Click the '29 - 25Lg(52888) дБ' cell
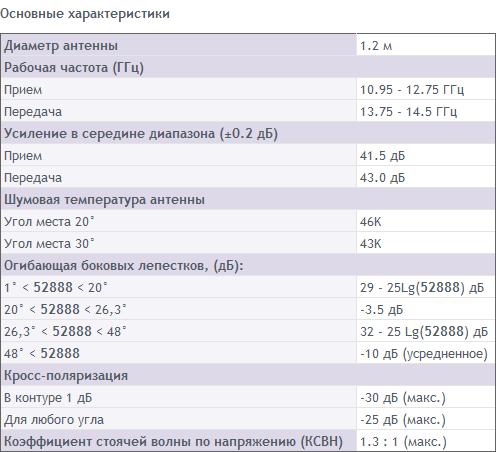This screenshot has height=452, width=496. (422, 288)
